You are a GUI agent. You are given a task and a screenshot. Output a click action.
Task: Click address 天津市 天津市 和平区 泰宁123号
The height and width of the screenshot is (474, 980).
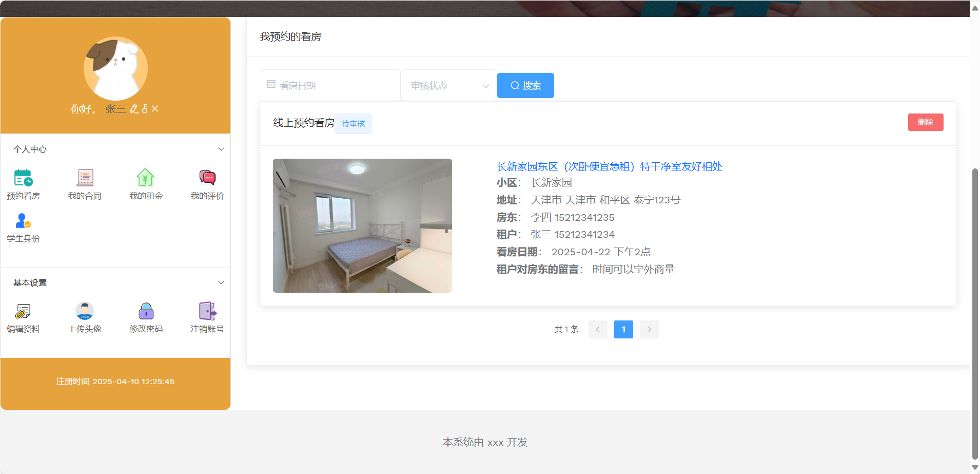point(605,200)
